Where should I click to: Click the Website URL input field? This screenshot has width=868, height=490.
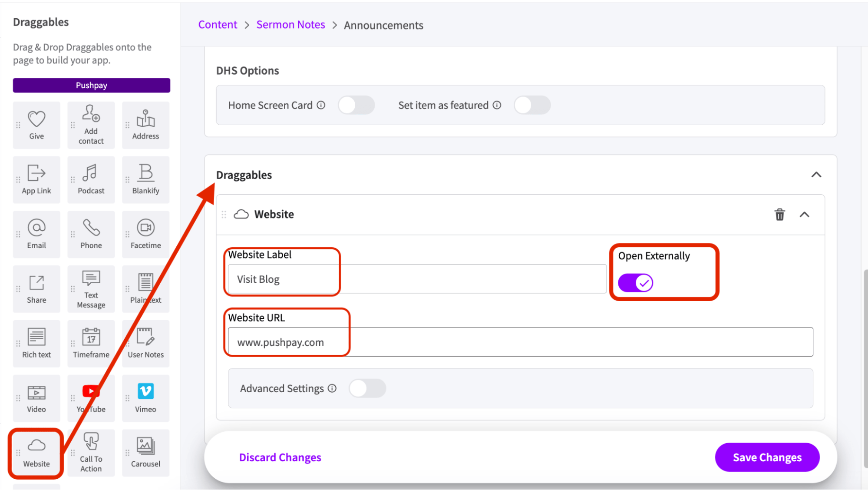click(x=520, y=342)
